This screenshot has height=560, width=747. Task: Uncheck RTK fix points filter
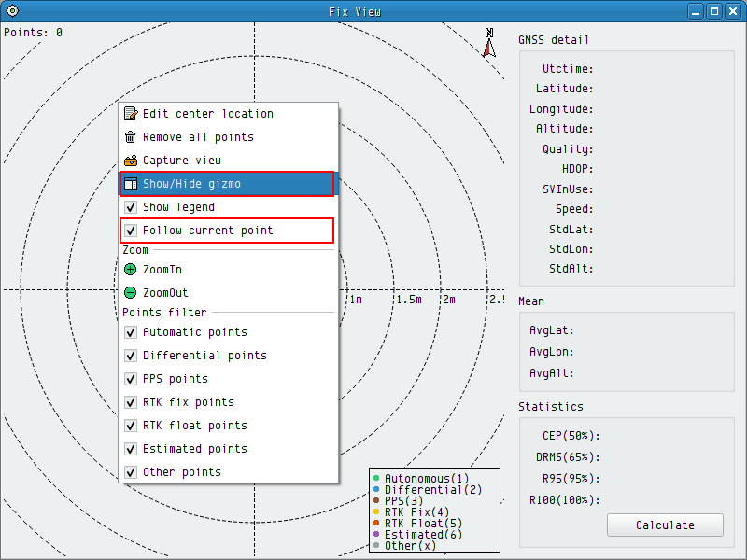pyautogui.click(x=131, y=402)
